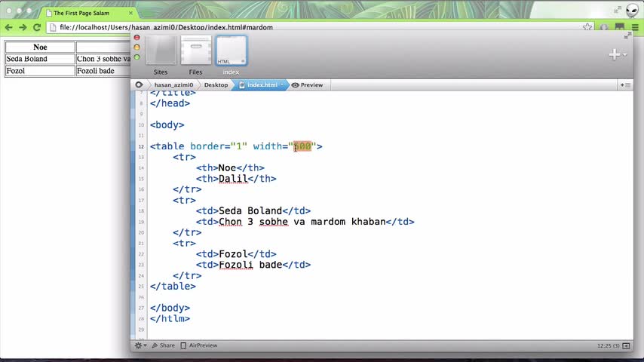Click the split editor icon in path bar

(x=625, y=85)
